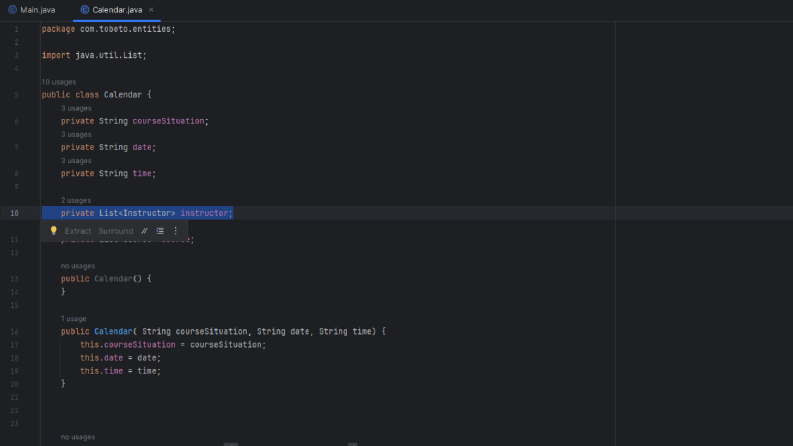Open the '10 usages' hint above class Calendar

pyautogui.click(x=59, y=82)
